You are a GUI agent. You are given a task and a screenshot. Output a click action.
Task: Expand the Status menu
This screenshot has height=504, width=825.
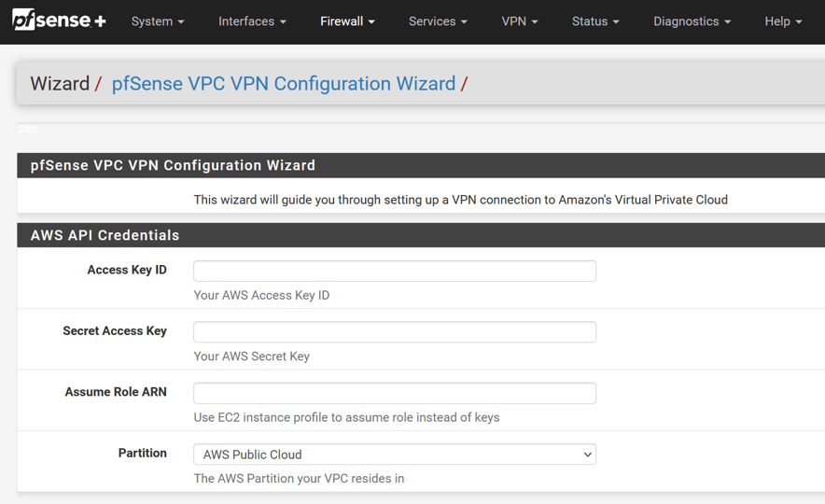pos(595,21)
